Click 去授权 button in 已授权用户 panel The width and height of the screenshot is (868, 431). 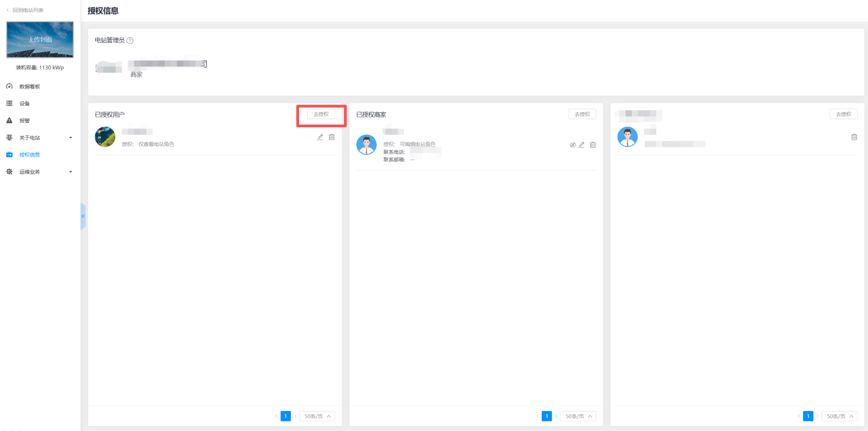(321, 114)
